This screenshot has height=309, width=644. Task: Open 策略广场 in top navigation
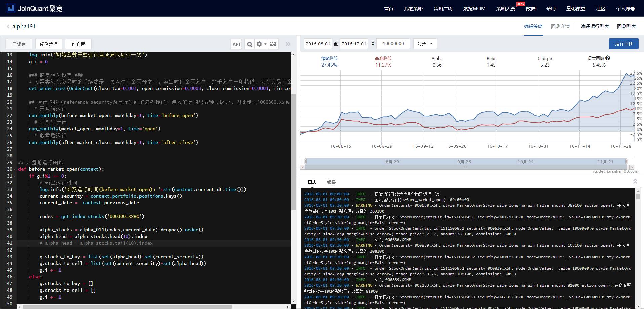tap(443, 9)
